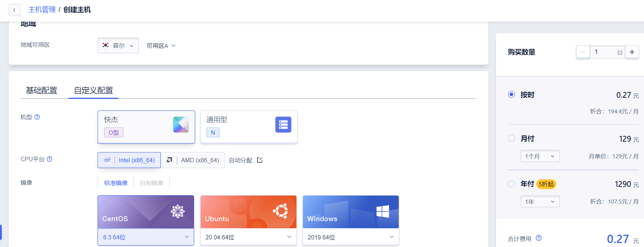Click the 折合: 107.5元 / 月 text
This screenshot has height=247, width=644.
(614, 202)
